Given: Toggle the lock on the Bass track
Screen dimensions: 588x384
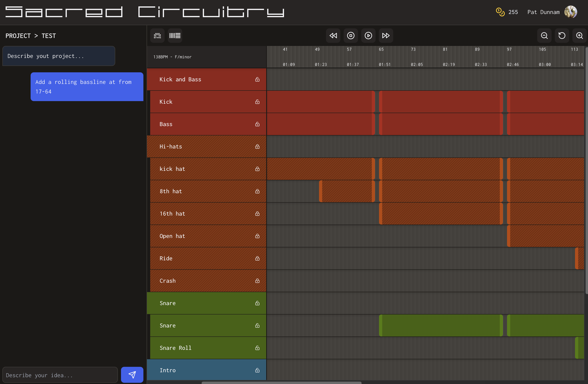Looking at the screenshot, I should tap(257, 124).
